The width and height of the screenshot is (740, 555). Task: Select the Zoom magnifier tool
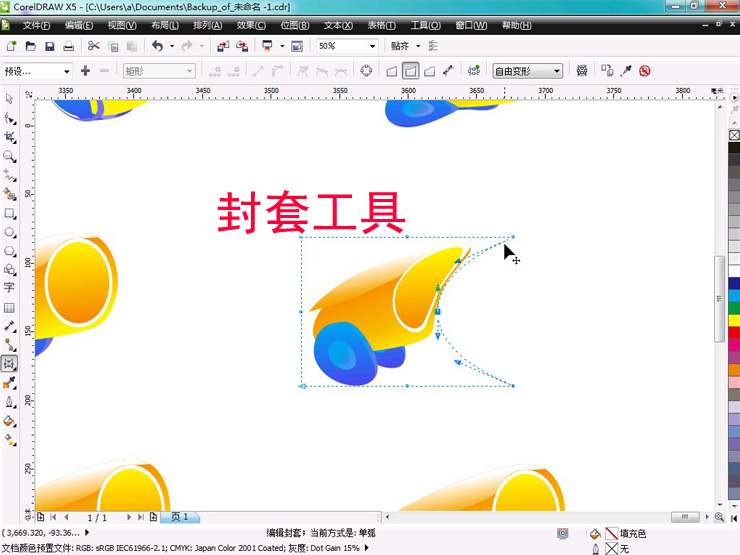coord(9,156)
